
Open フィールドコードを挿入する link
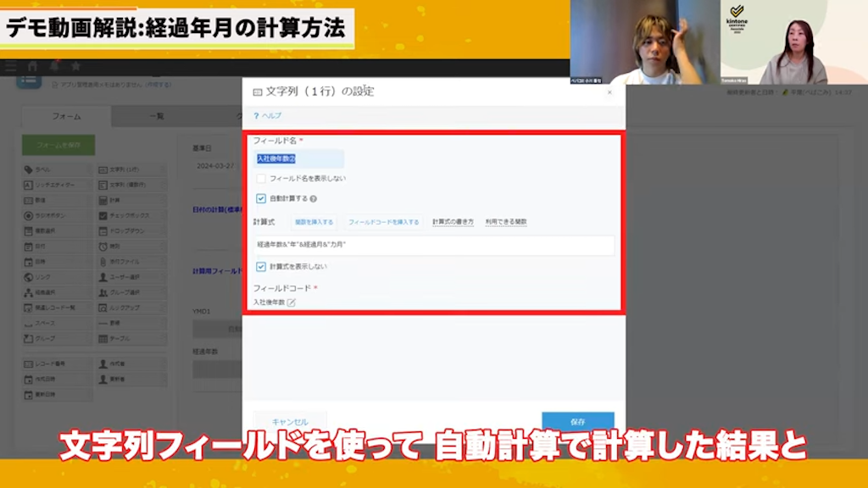click(x=383, y=222)
